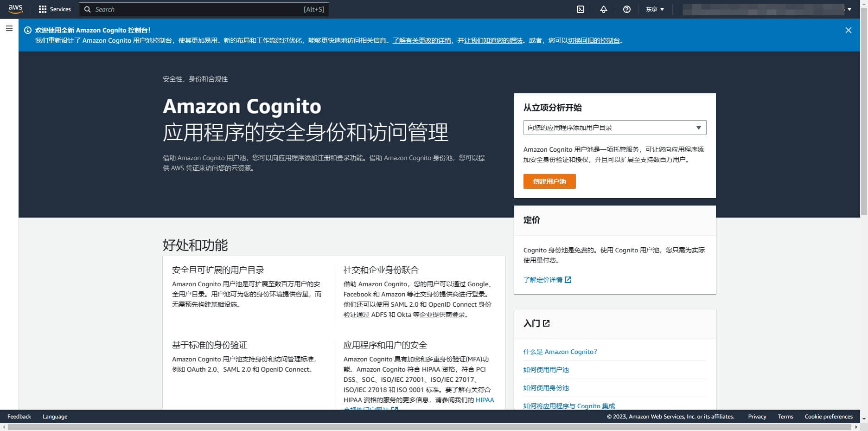Open the Language footer menu
The width and height of the screenshot is (868, 431).
click(x=55, y=417)
